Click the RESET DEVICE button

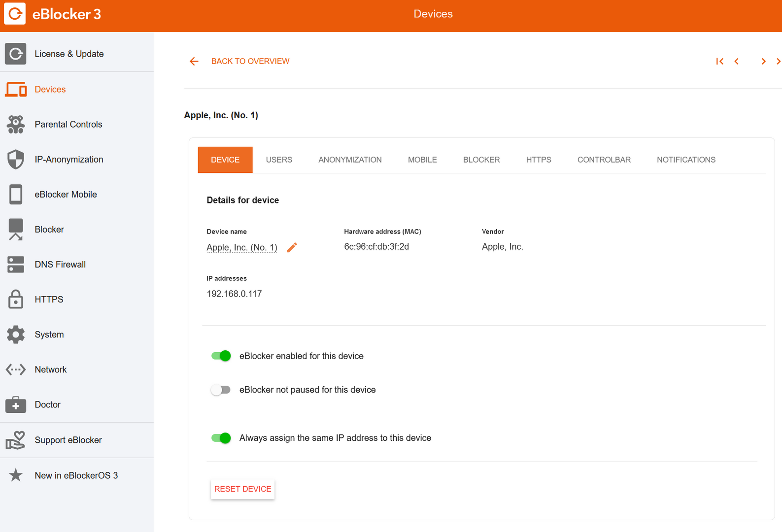(x=243, y=489)
